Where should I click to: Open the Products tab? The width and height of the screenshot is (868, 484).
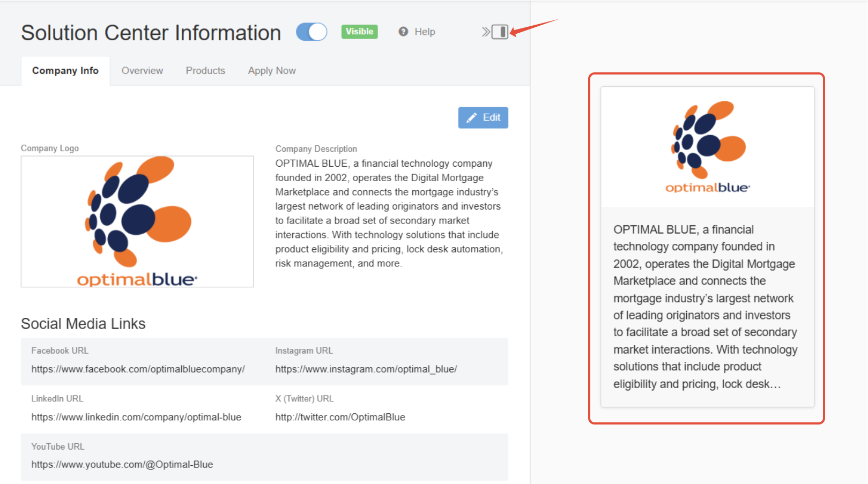205,71
